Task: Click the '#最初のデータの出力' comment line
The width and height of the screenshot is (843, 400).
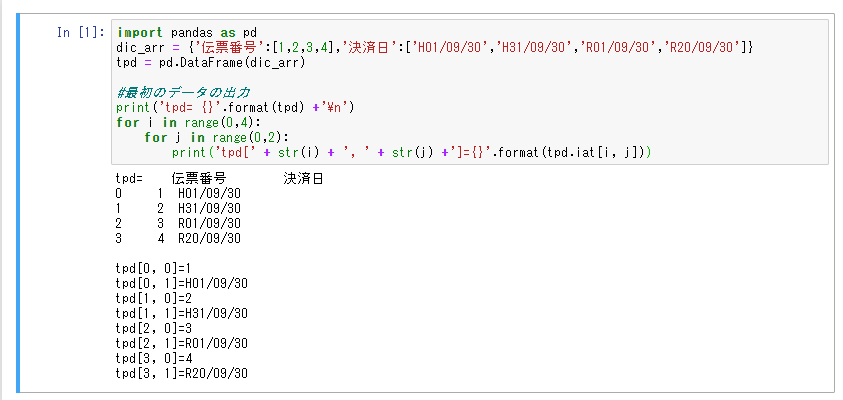Action: click(183, 92)
